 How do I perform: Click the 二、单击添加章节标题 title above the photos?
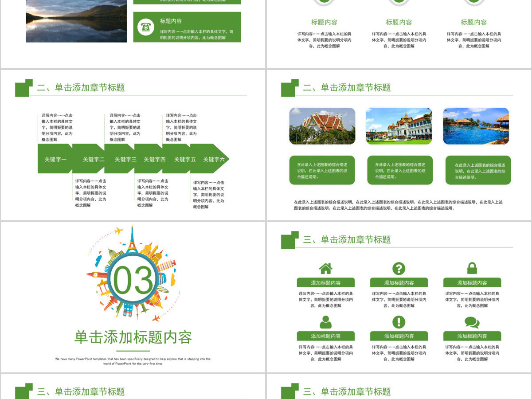click(x=347, y=88)
